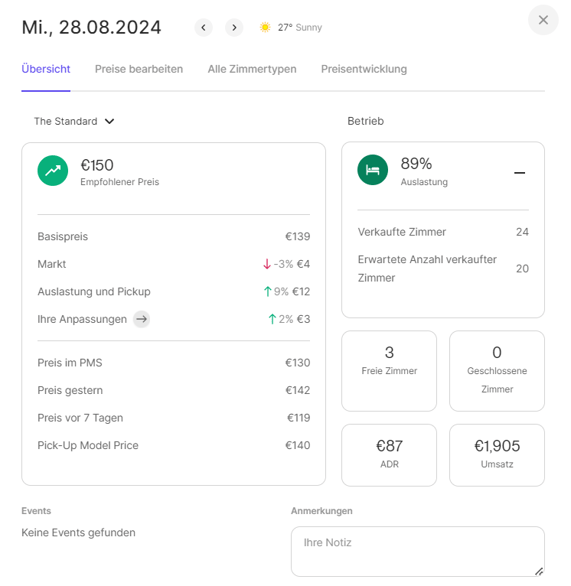Open The Standard room type dropdown
571x586 pixels.
click(74, 121)
